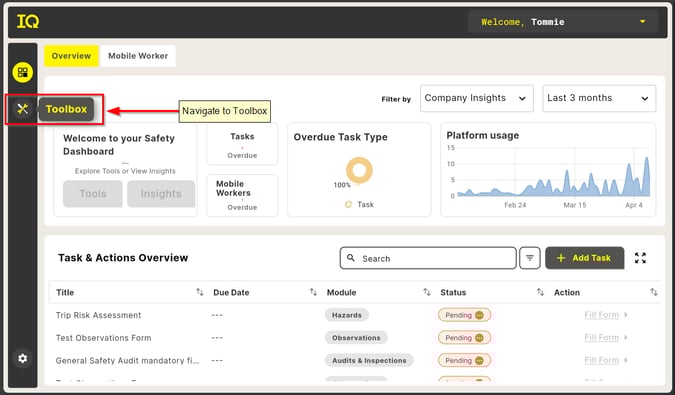
Task: Sort by Module column arrows
Action: pyautogui.click(x=427, y=292)
